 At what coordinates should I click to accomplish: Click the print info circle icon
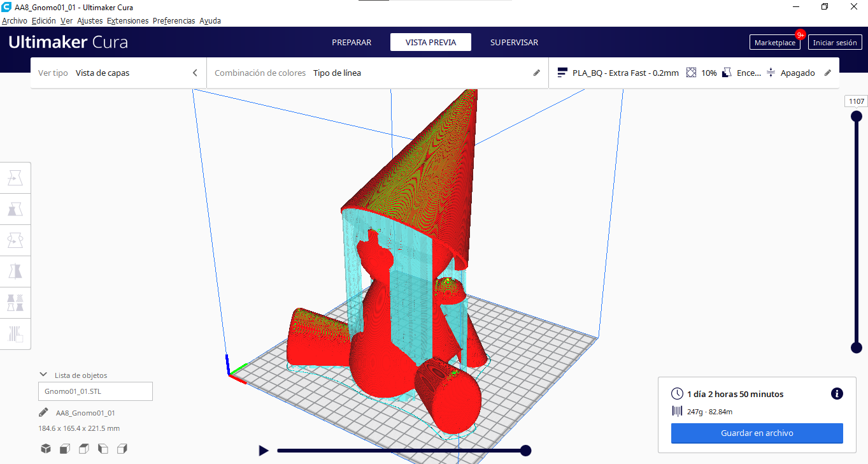[x=837, y=394]
